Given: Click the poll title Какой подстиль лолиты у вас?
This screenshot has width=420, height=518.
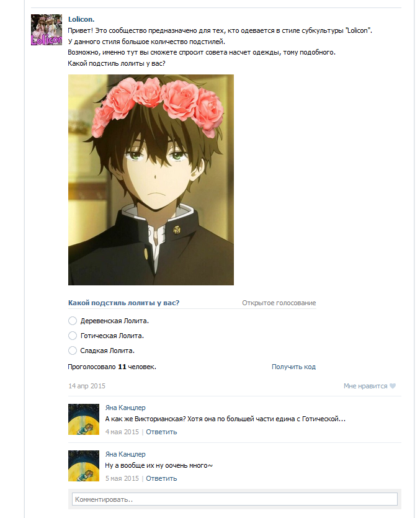Looking at the screenshot, I should click(123, 303).
